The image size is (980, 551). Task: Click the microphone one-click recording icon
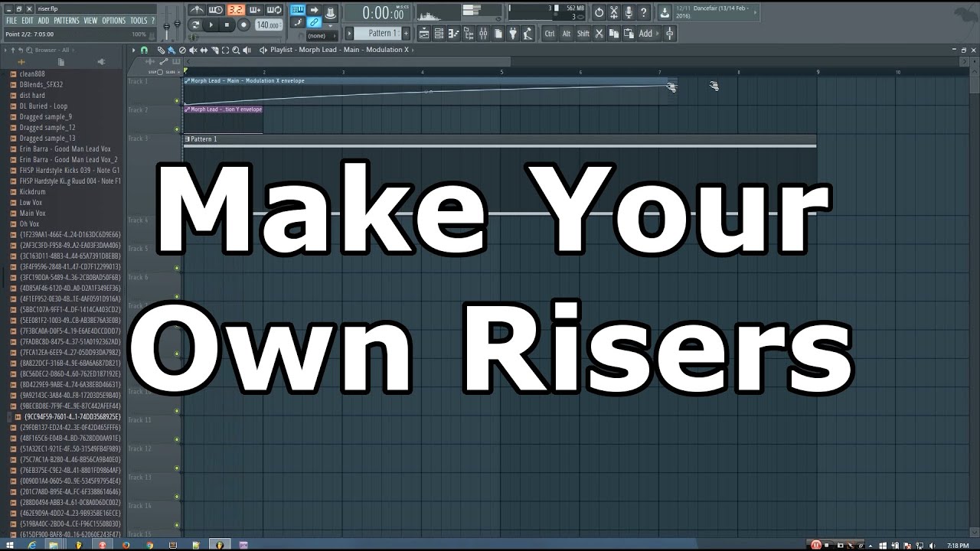tap(629, 12)
